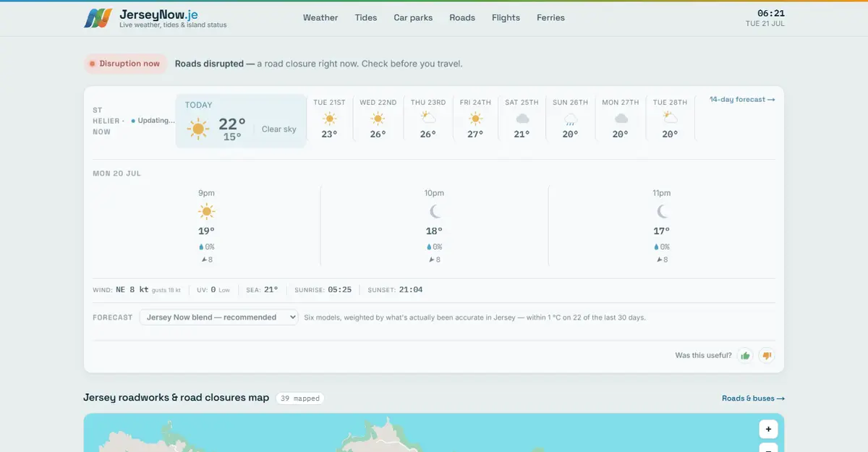Select the SAT 25TH cloudy forecast icon
868x452 pixels.
pos(522,119)
